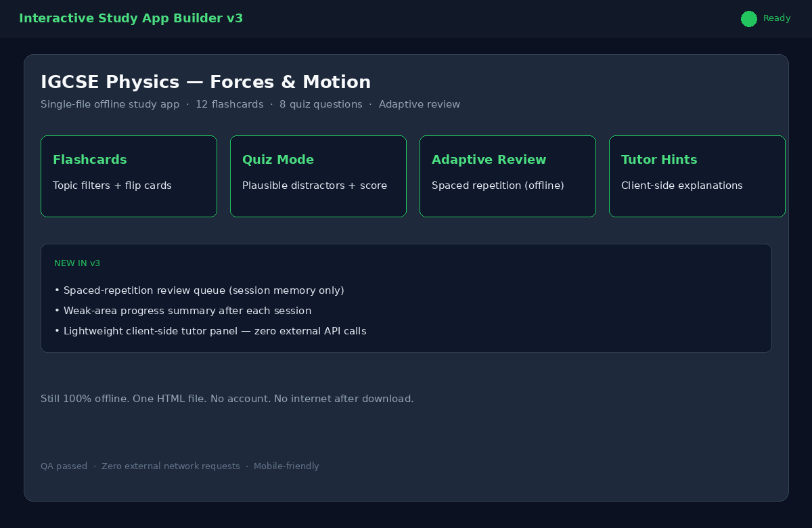Click 'Single-file offline study app' text

[x=110, y=104]
